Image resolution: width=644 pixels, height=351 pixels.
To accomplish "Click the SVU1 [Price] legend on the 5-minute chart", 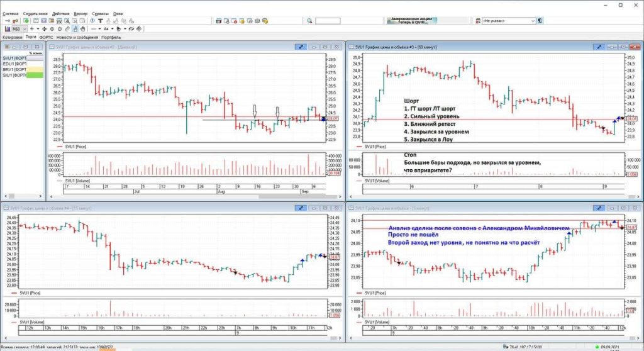I will pyautogui.click(x=375, y=292).
